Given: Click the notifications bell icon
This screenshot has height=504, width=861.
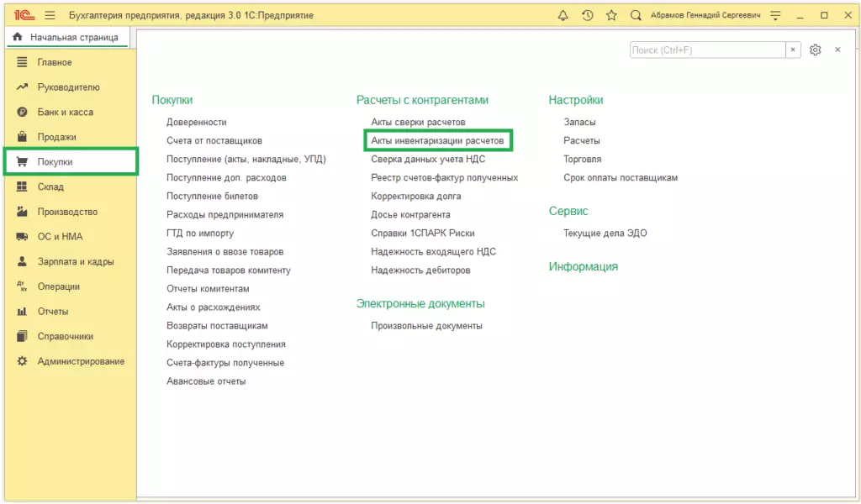Looking at the screenshot, I should click(563, 15).
